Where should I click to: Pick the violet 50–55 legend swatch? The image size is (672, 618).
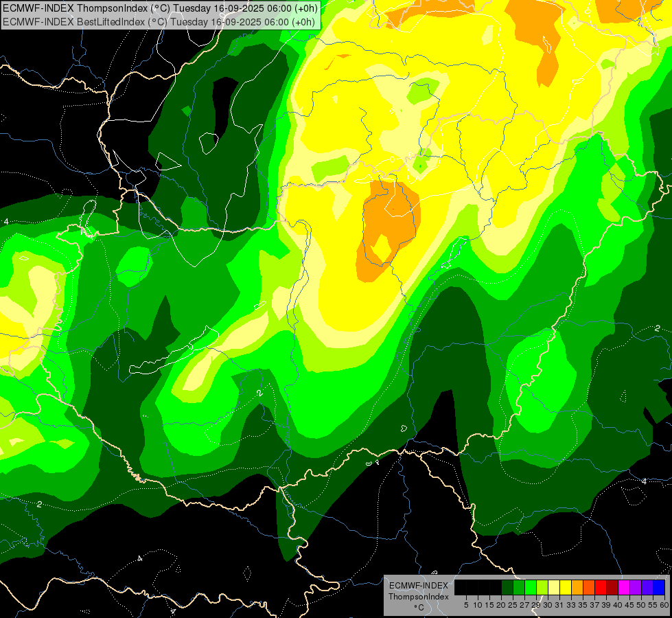pyautogui.click(x=647, y=587)
